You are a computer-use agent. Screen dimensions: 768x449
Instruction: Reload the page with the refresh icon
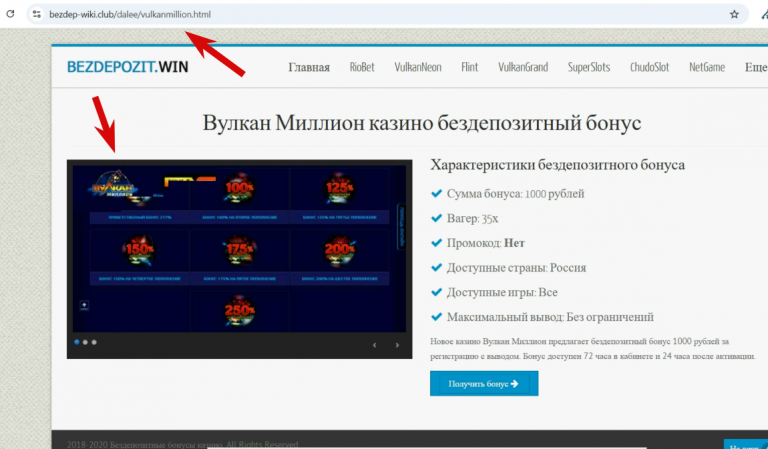10,14
